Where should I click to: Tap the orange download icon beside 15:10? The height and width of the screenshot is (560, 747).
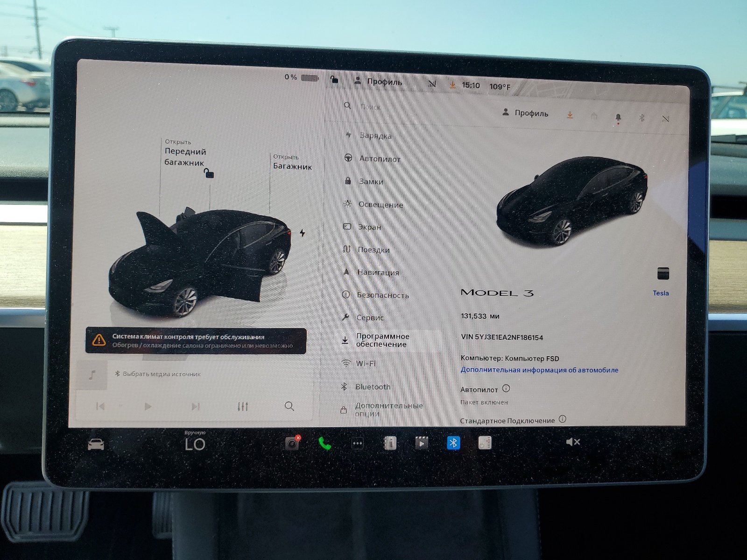452,85
